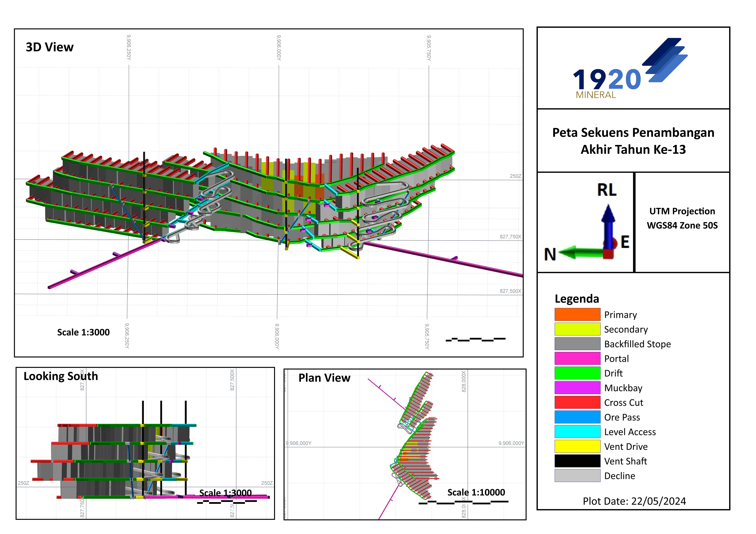Click the yellow-green Secondary legend swatch
Screen dimensions: 756x534
(577, 329)
